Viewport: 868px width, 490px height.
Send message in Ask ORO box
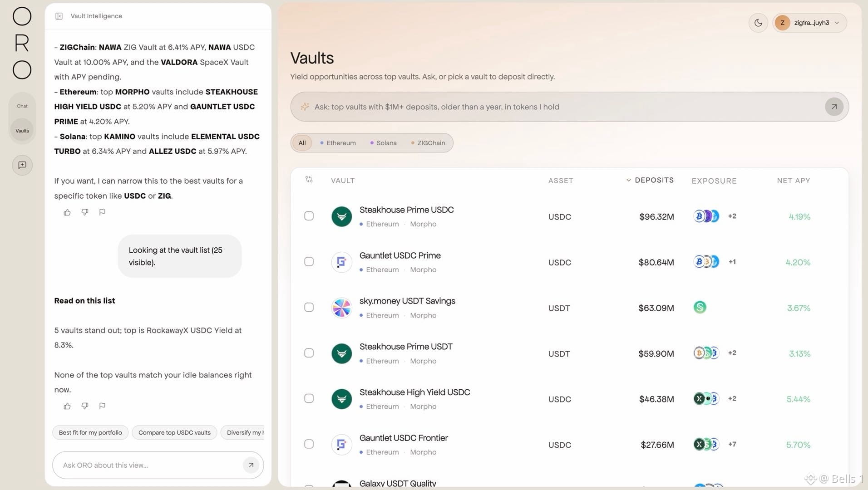click(251, 465)
